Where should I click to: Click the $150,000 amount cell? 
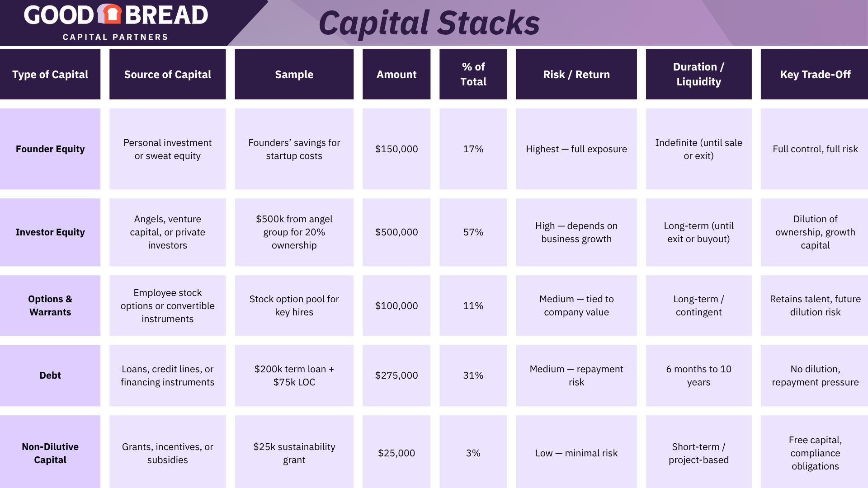pyautogui.click(x=396, y=149)
